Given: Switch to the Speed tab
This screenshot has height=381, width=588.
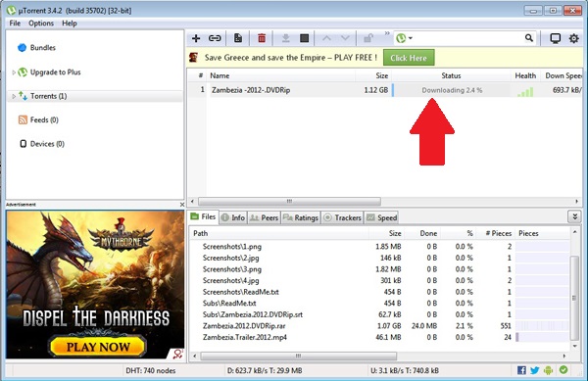Looking at the screenshot, I should click(x=381, y=217).
